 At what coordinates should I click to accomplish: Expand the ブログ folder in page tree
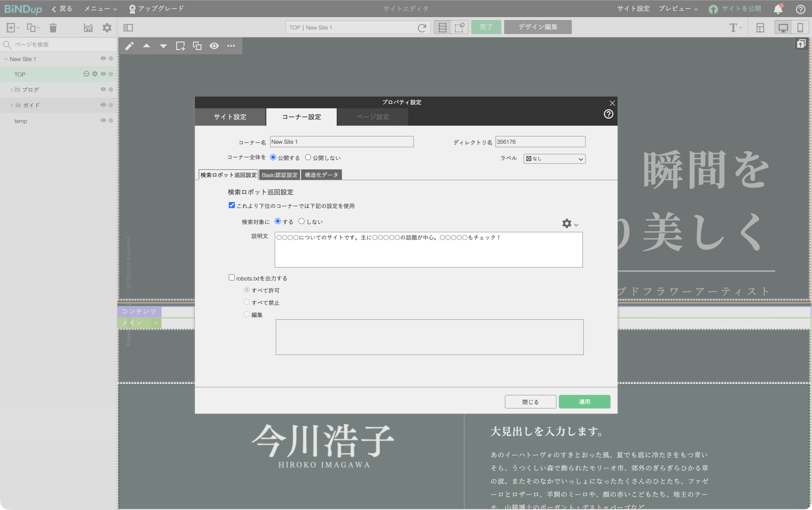(x=12, y=90)
